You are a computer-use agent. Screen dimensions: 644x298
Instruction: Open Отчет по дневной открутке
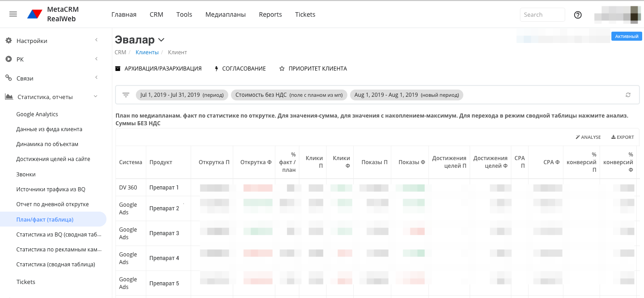(x=53, y=204)
